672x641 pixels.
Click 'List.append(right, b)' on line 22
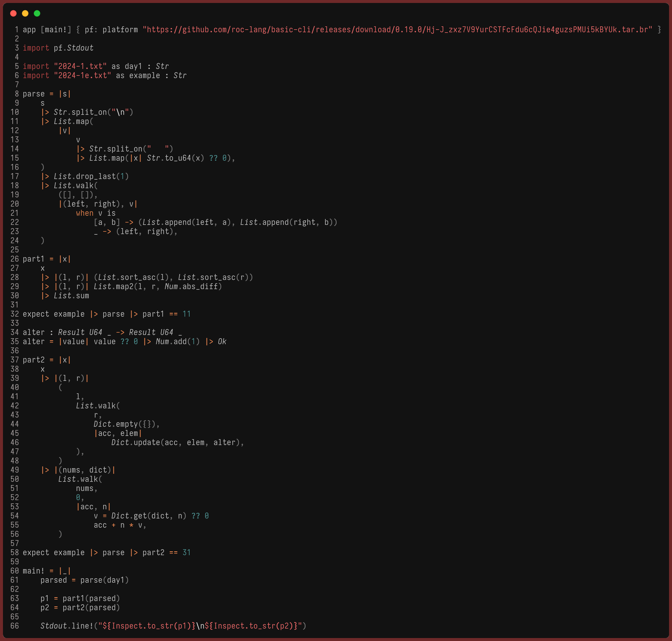(287, 223)
